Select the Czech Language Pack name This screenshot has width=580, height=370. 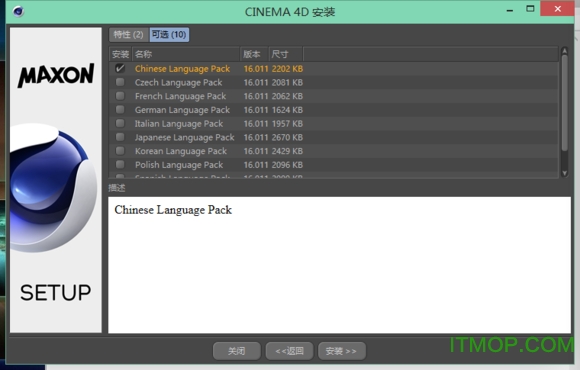tap(179, 83)
